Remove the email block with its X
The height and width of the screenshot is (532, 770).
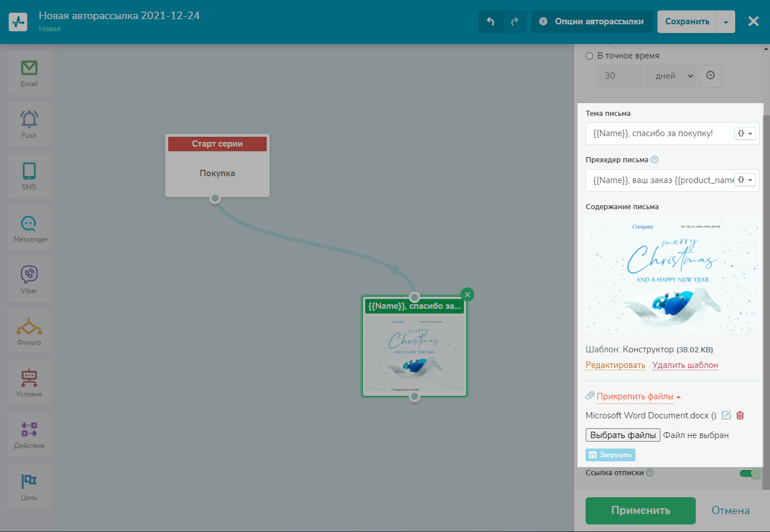point(467,294)
